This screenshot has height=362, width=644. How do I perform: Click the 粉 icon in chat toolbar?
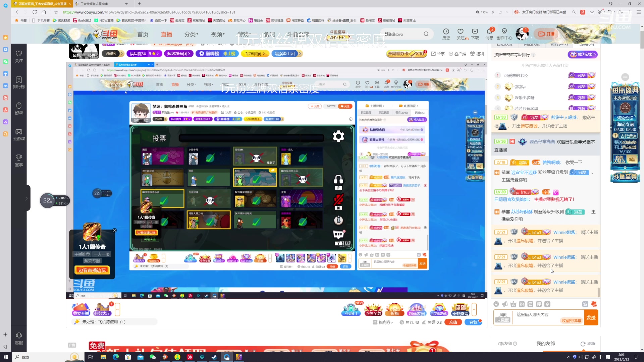point(522,304)
